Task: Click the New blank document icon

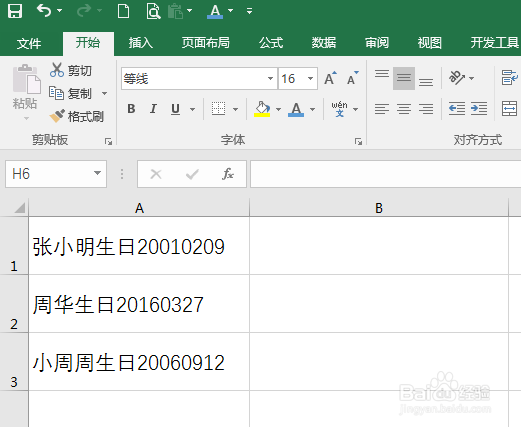Action: coord(123,11)
